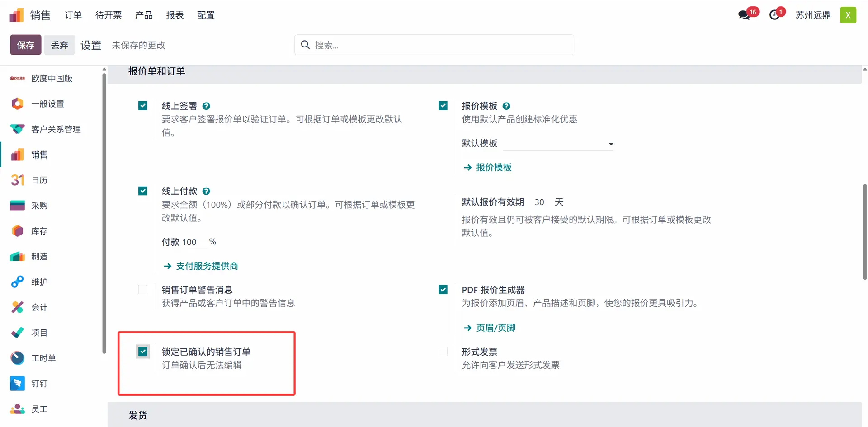Image resolution: width=868 pixels, height=427 pixels.
Task: Open the activities clock icon
Action: tap(775, 15)
